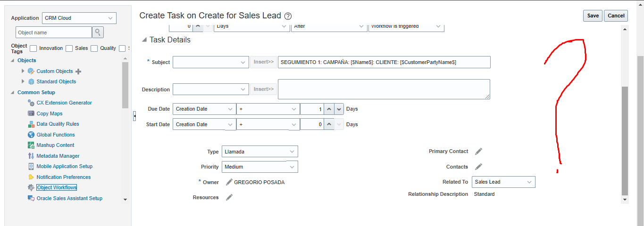The image size is (644, 226).
Task: Click the Notification Preferences icon
Action: [31, 177]
